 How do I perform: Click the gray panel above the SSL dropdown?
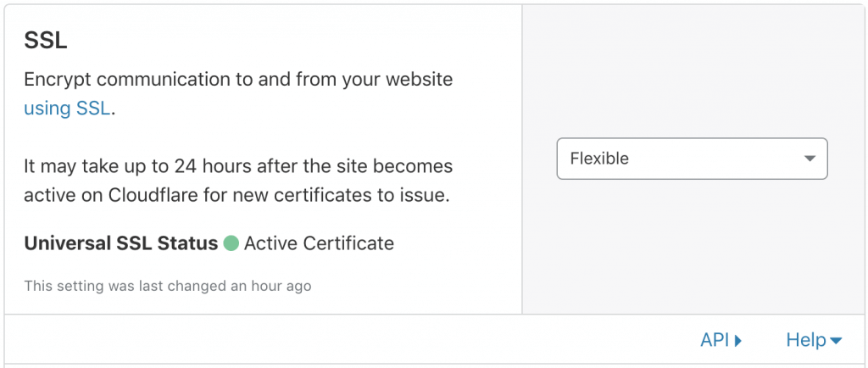point(694,72)
